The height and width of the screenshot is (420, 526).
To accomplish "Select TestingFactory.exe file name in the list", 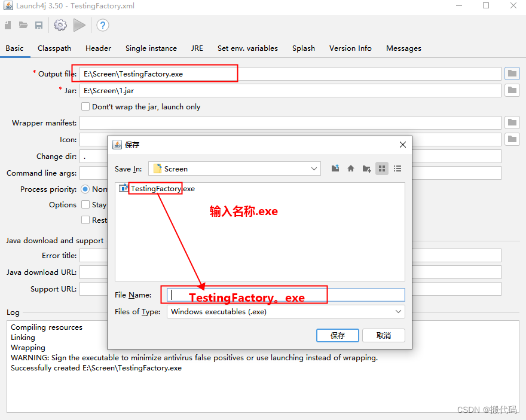I will coord(163,189).
